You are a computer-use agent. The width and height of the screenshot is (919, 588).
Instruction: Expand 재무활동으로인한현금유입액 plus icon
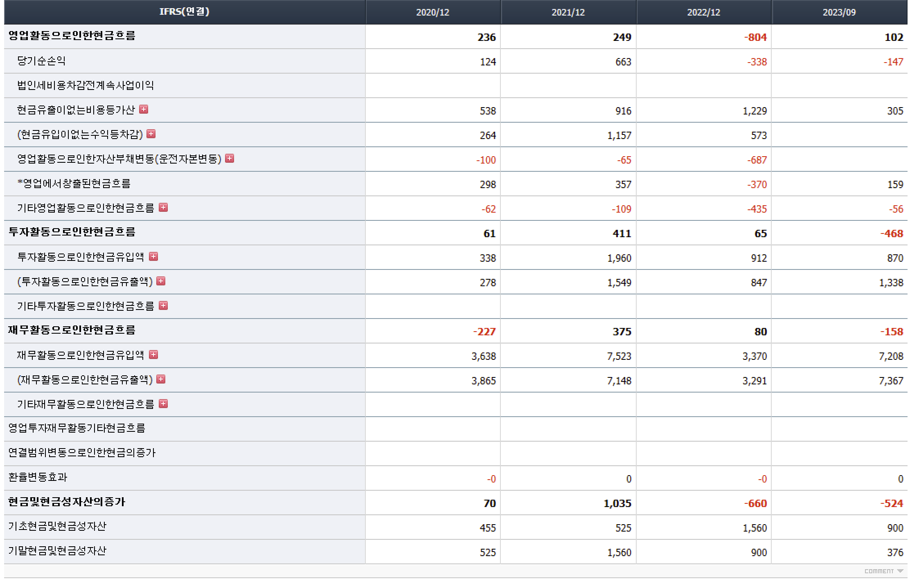(x=153, y=355)
